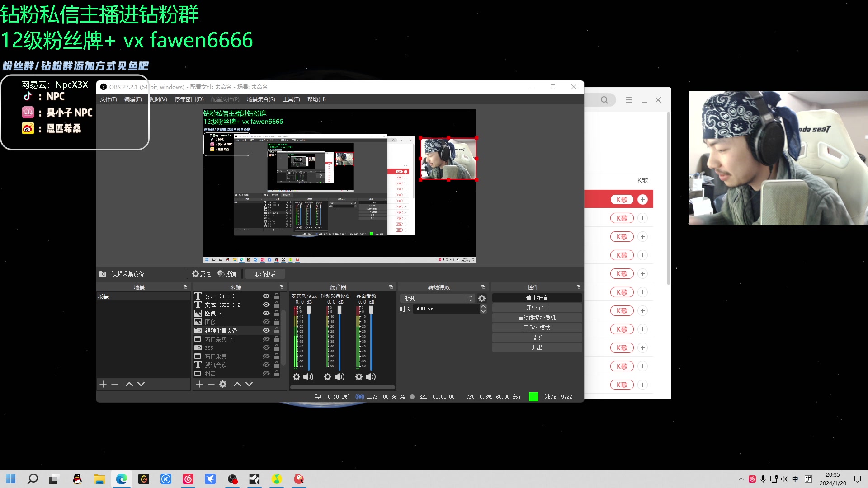Viewport: 868px width, 488px height.
Task: Add a new scene with plus icon
Action: pyautogui.click(x=103, y=384)
